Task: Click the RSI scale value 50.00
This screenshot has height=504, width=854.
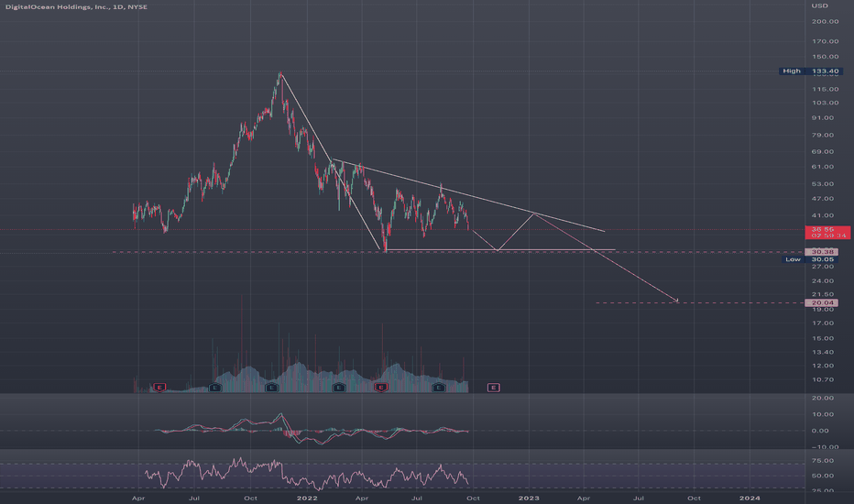Action: point(823,476)
